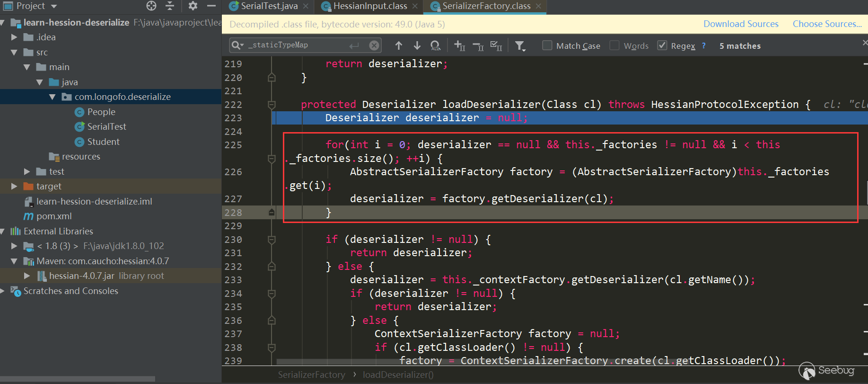Click line number 225 in the gutter

tap(233, 145)
